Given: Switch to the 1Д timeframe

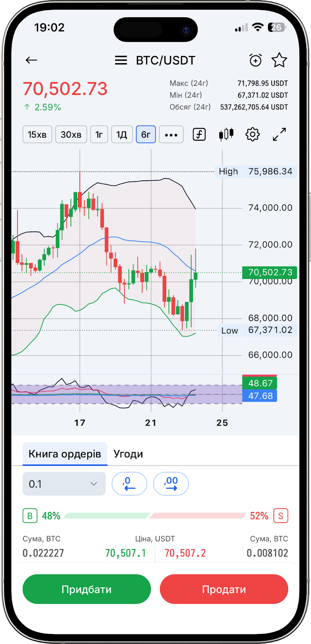Looking at the screenshot, I should (122, 134).
